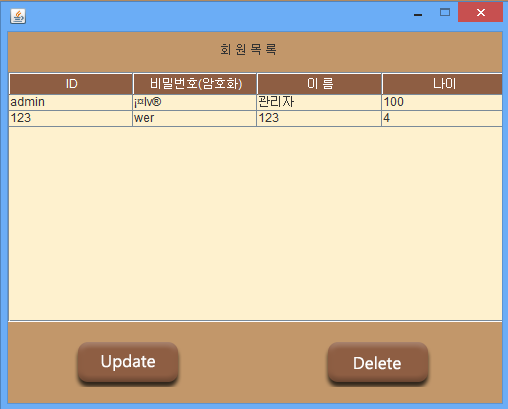508x409 pixels.
Task: Click the Delete button
Action: click(378, 362)
